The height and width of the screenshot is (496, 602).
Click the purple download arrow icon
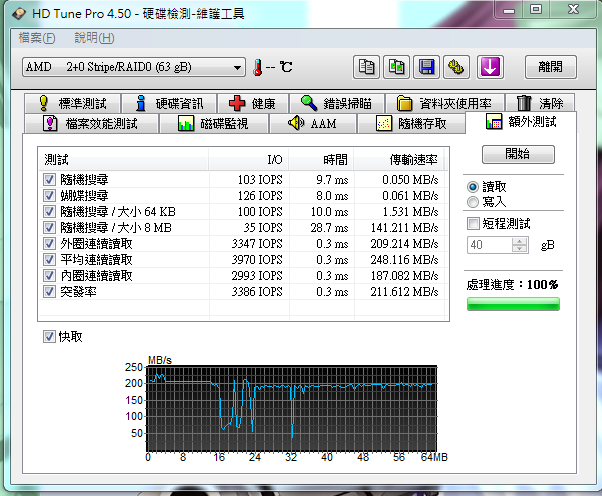click(490, 67)
